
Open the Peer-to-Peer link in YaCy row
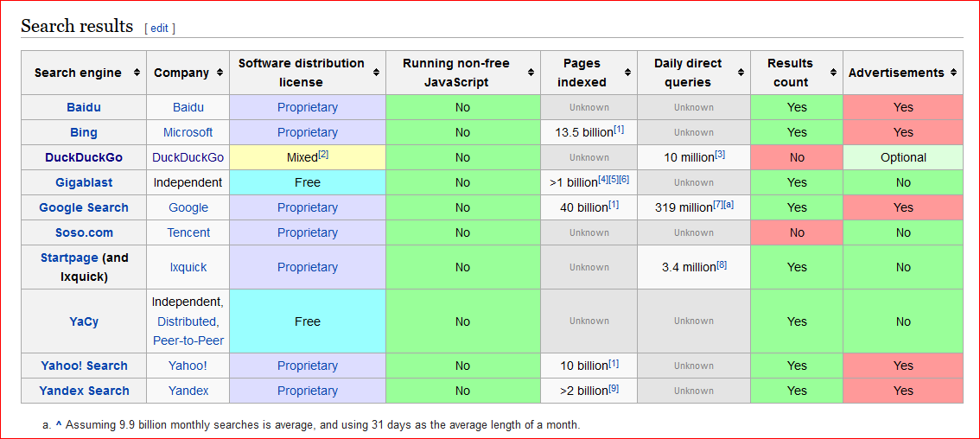tap(188, 340)
